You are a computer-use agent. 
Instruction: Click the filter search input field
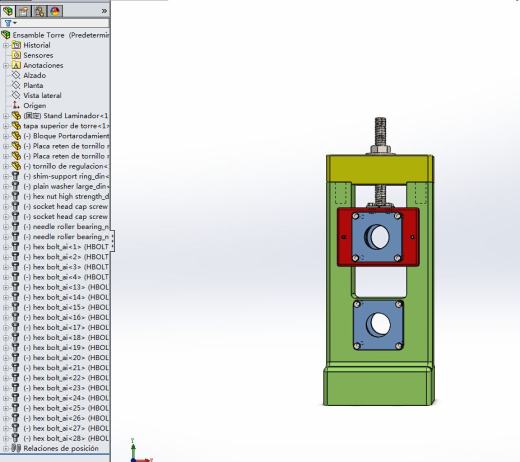(x=63, y=23)
